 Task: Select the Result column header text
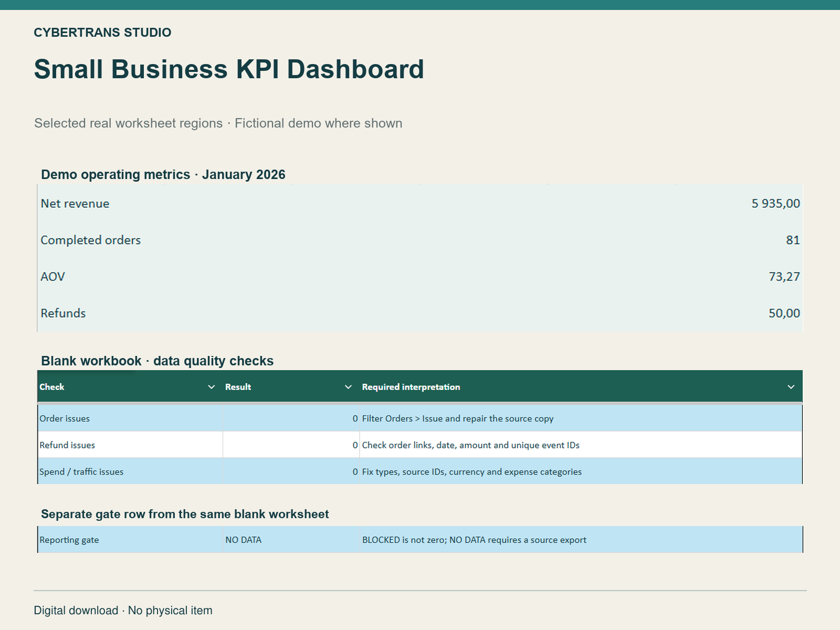[238, 387]
